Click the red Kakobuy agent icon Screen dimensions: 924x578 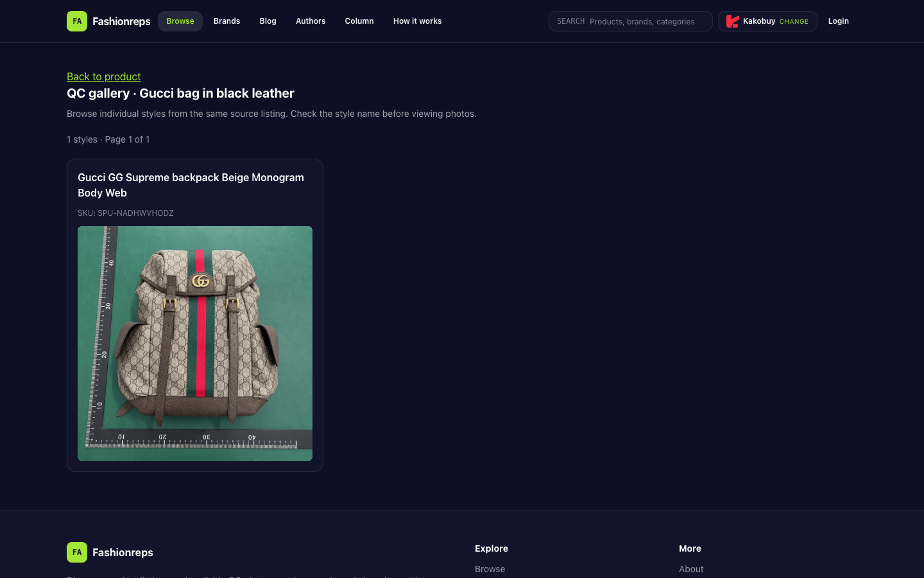coord(732,21)
